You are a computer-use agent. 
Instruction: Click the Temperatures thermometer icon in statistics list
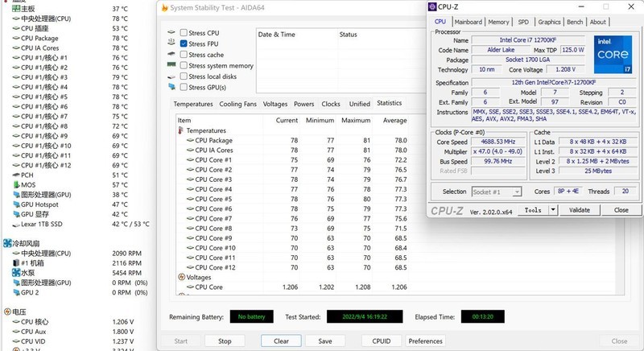[x=180, y=130]
